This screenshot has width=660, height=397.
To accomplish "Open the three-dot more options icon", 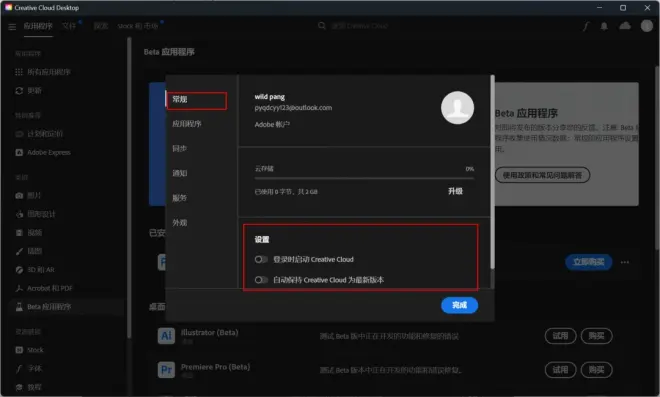I will tap(625, 262).
